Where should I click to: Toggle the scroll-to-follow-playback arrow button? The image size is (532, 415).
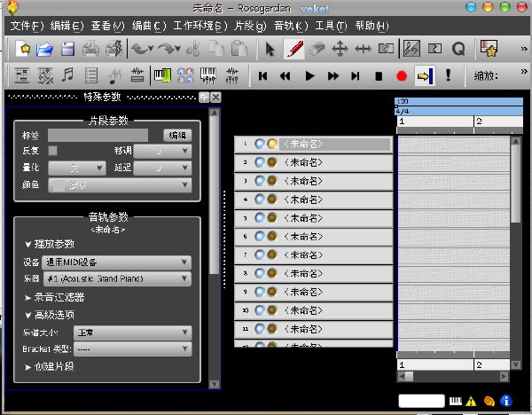(425, 76)
